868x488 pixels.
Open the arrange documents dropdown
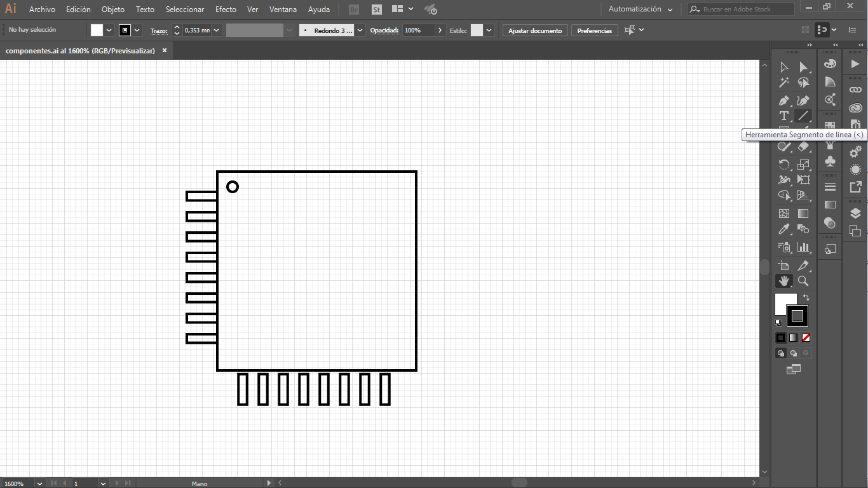click(403, 10)
